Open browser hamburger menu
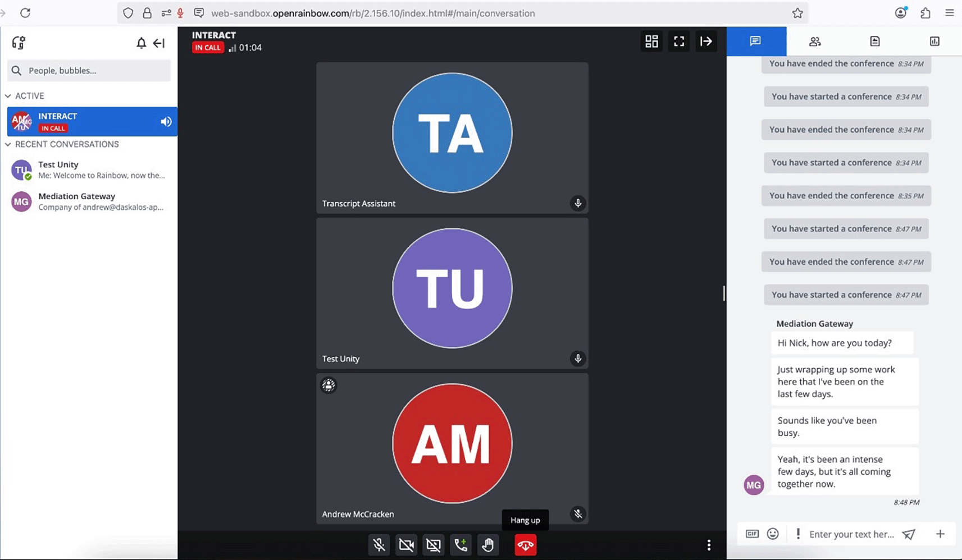The image size is (962, 560). 950,13
